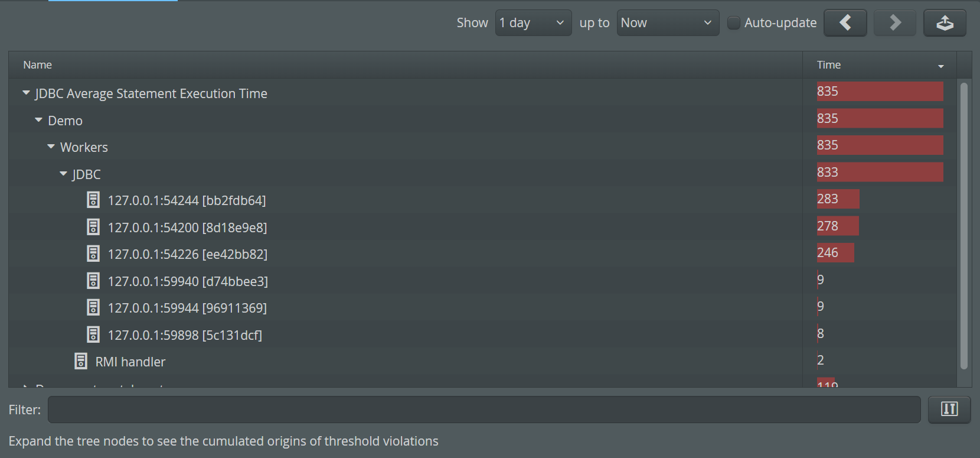Enable the Auto-update checkbox
This screenshot has height=458, width=980.
[733, 23]
